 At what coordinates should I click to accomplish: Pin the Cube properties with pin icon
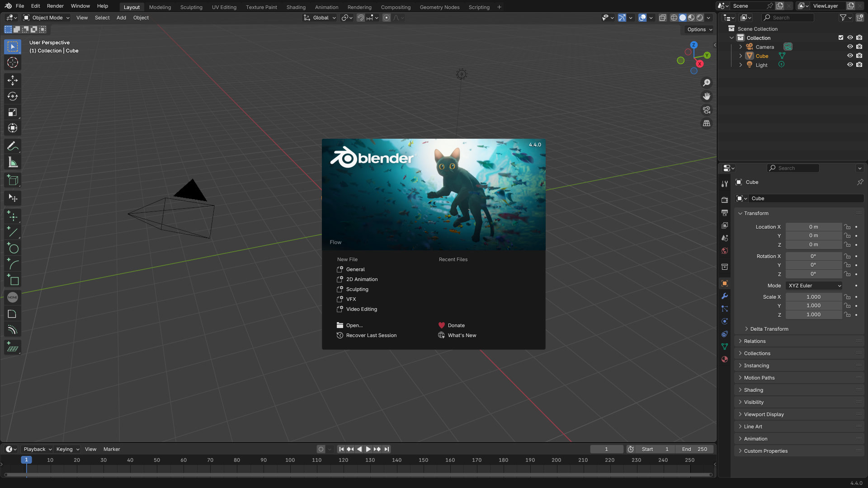(x=860, y=182)
